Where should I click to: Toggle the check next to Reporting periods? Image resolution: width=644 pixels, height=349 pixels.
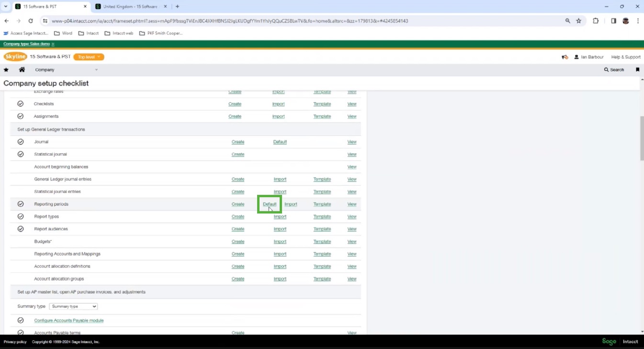21,203
